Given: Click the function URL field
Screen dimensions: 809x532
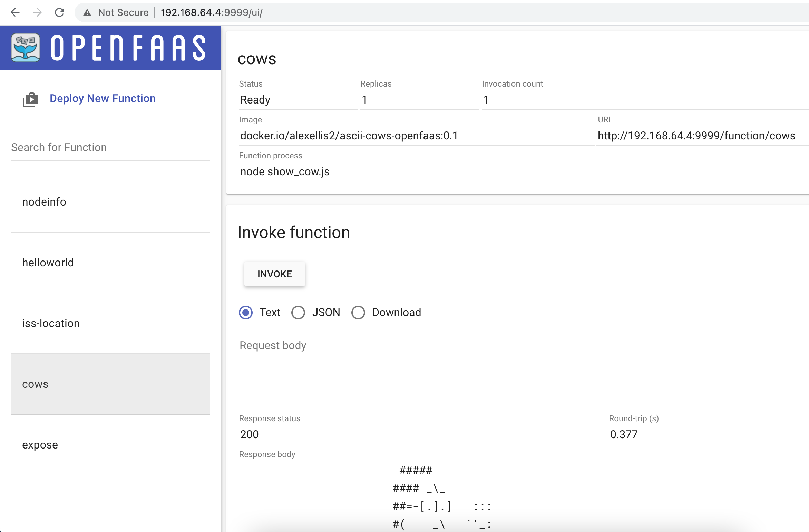Looking at the screenshot, I should click(696, 136).
